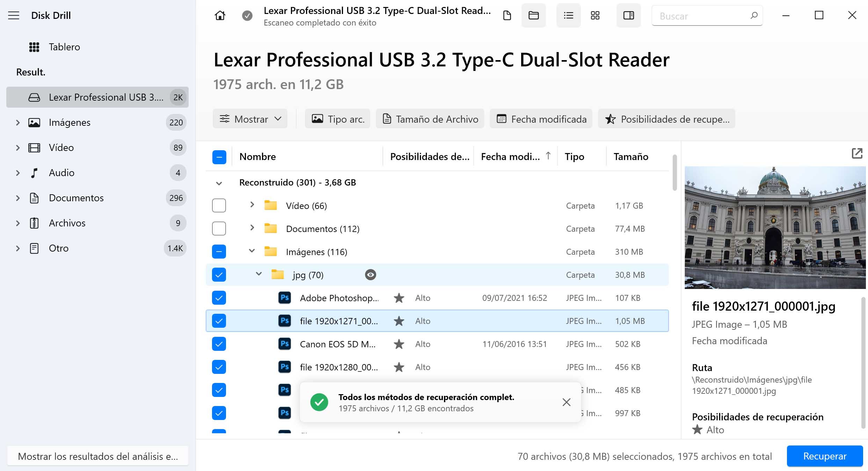Toggle the Imágenes (116) folder checkbox

219,252
